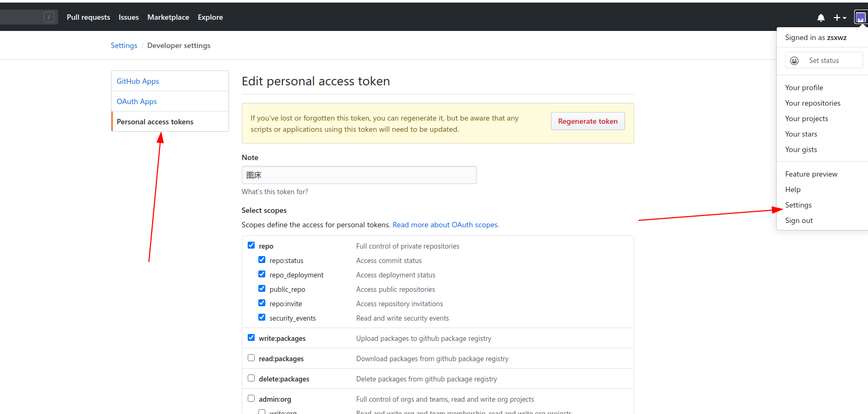This screenshot has width=868, height=414.
Task: Toggle the repo:status checkbox
Action: click(262, 260)
